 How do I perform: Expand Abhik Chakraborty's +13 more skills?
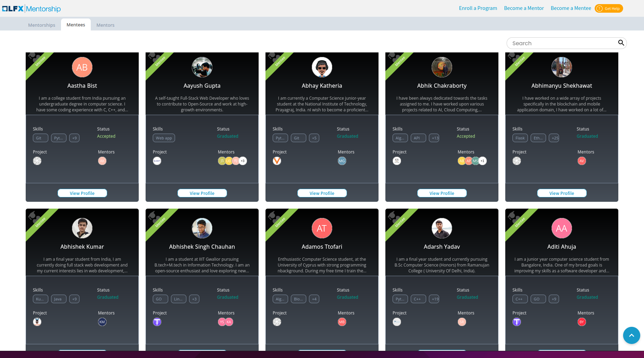(434, 138)
